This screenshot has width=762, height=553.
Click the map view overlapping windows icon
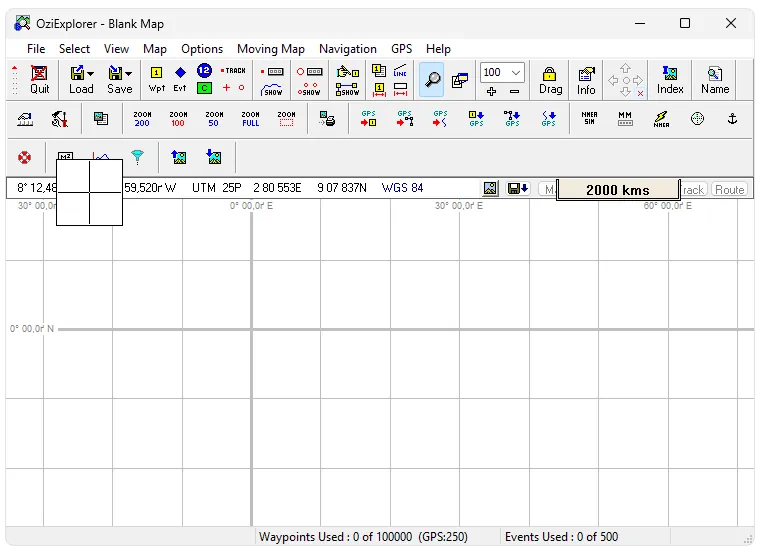(460, 80)
